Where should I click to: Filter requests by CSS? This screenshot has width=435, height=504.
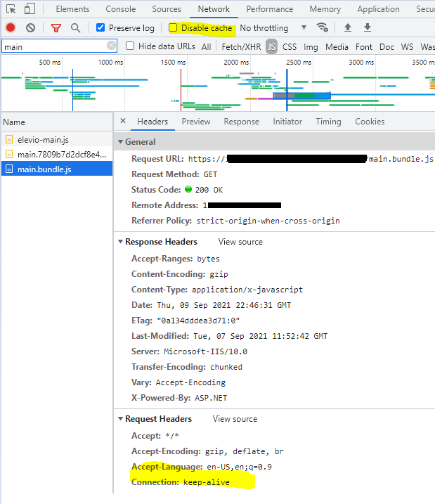point(290,47)
